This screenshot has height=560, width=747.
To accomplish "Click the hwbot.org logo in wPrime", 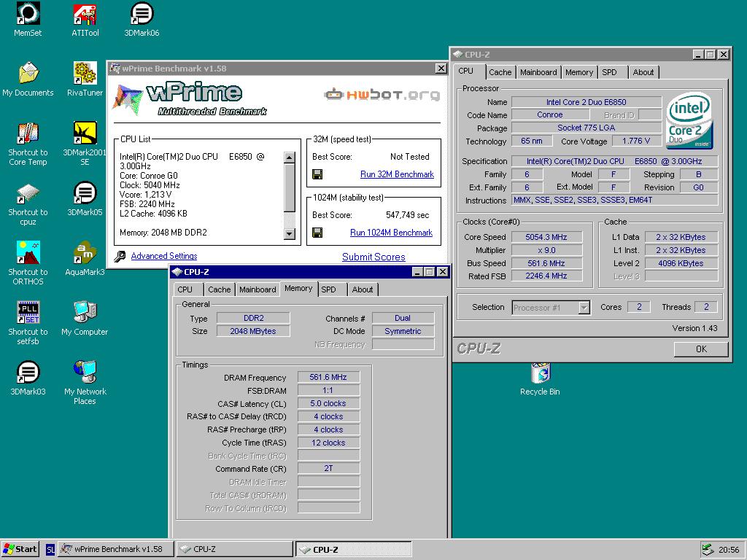I will tap(382, 94).
